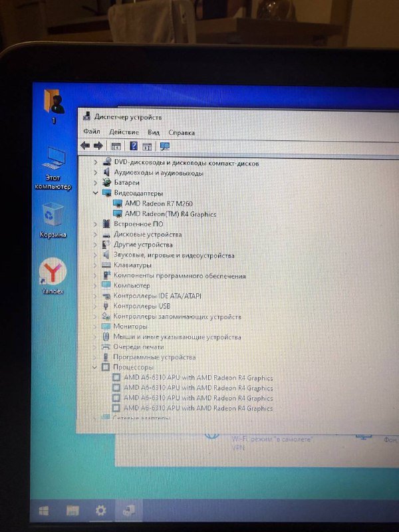The image size is (399, 532).
Task: Click the unknown device icon beside Другие устройства
Action: click(106, 244)
